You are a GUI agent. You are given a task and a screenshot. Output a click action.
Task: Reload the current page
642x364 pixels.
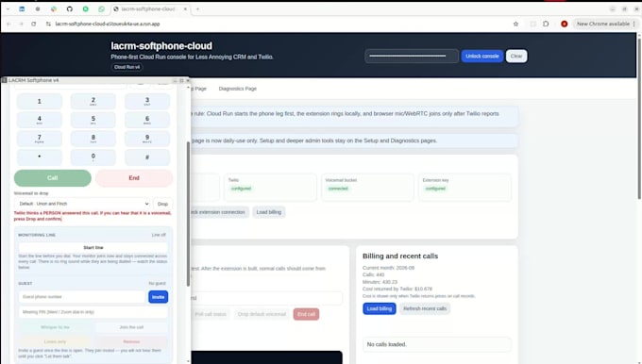pos(34,24)
